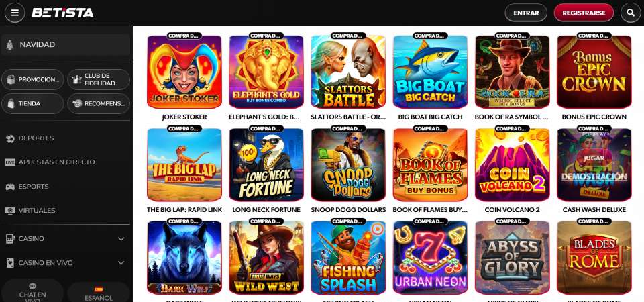Image resolution: width=644 pixels, height=302 pixels.
Task: Click the search magnifier icon
Action: 631,13
